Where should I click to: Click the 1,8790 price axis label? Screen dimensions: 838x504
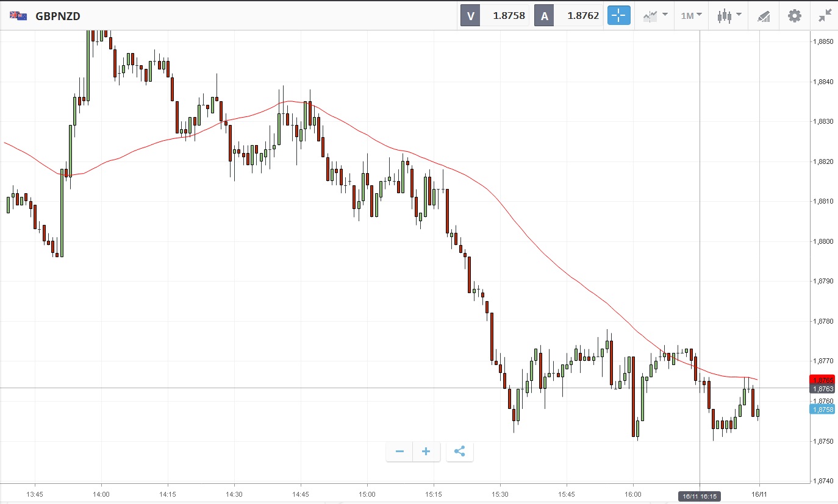[823, 281]
